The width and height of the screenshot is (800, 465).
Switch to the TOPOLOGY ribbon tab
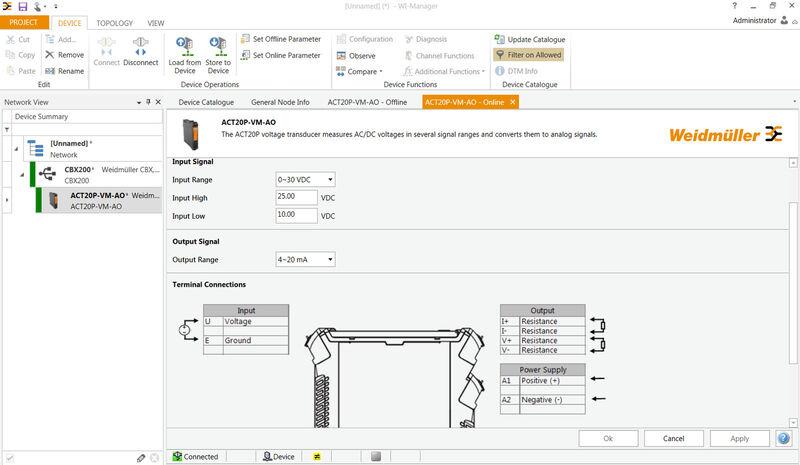click(114, 22)
